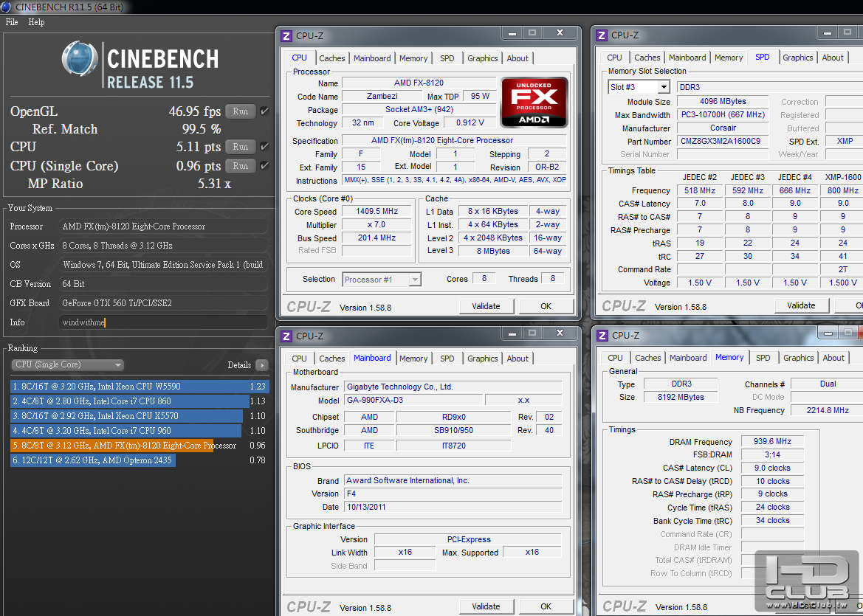Open SPD tab in the Mainboard window

(x=447, y=359)
